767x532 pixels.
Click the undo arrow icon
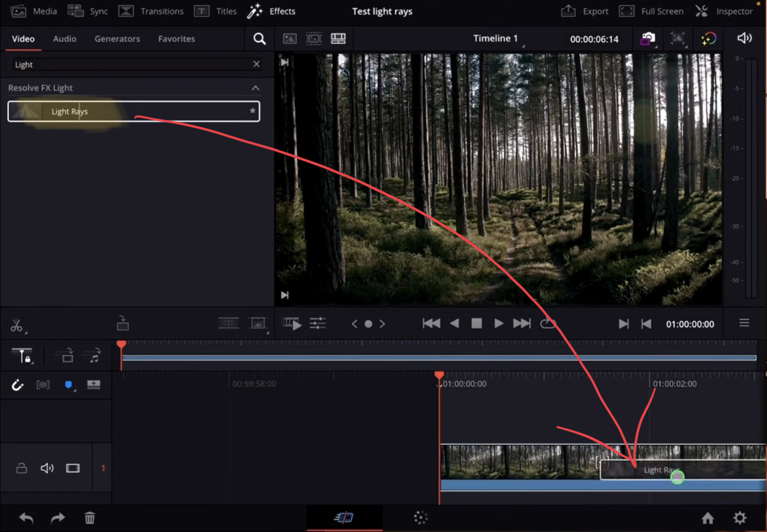point(25,518)
